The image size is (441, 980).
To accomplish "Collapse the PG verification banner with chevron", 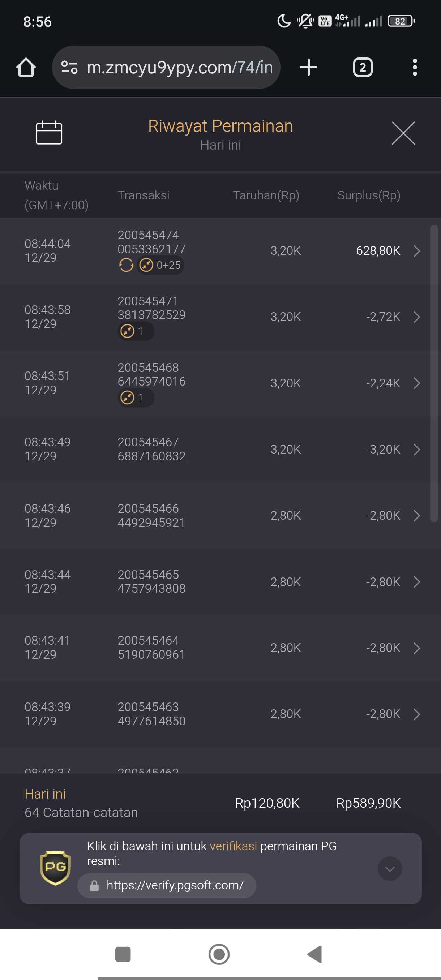I will [390, 869].
